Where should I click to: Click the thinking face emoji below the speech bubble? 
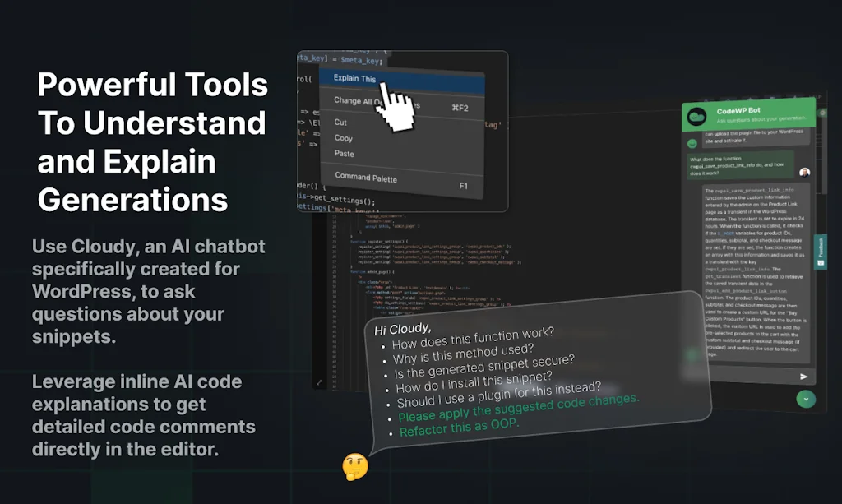[354, 465]
